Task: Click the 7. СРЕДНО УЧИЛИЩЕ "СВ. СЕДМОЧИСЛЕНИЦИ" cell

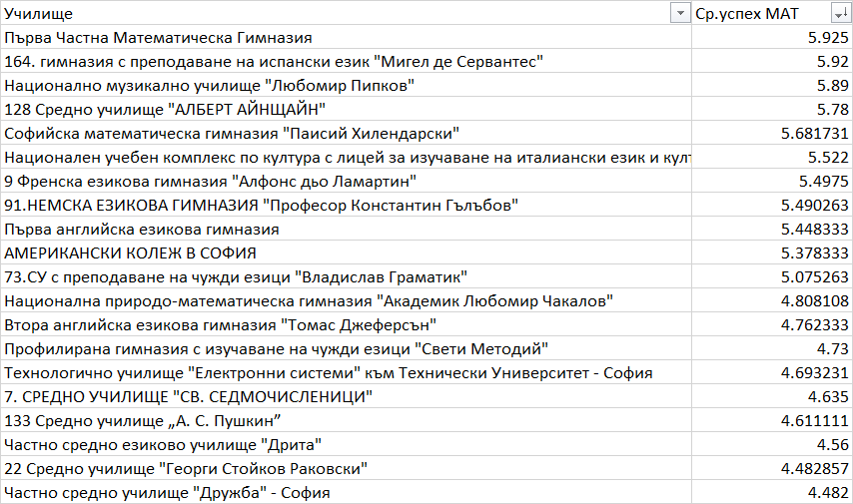Action: 189,397
